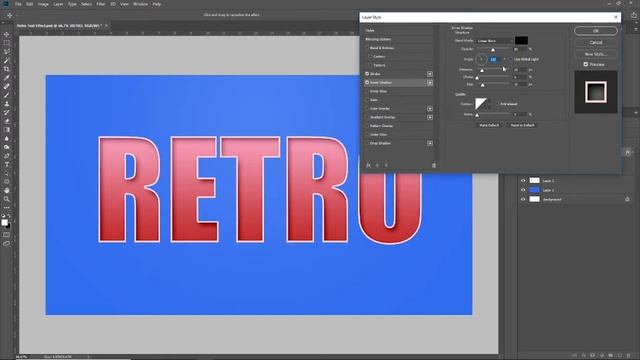Open the Filter menu

click(x=101, y=4)
